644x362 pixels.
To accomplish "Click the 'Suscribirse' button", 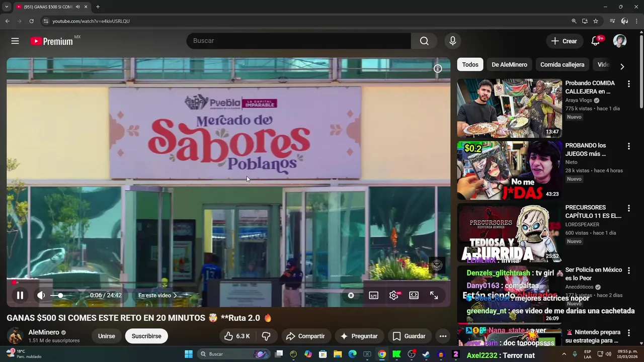I will [146, 336].
